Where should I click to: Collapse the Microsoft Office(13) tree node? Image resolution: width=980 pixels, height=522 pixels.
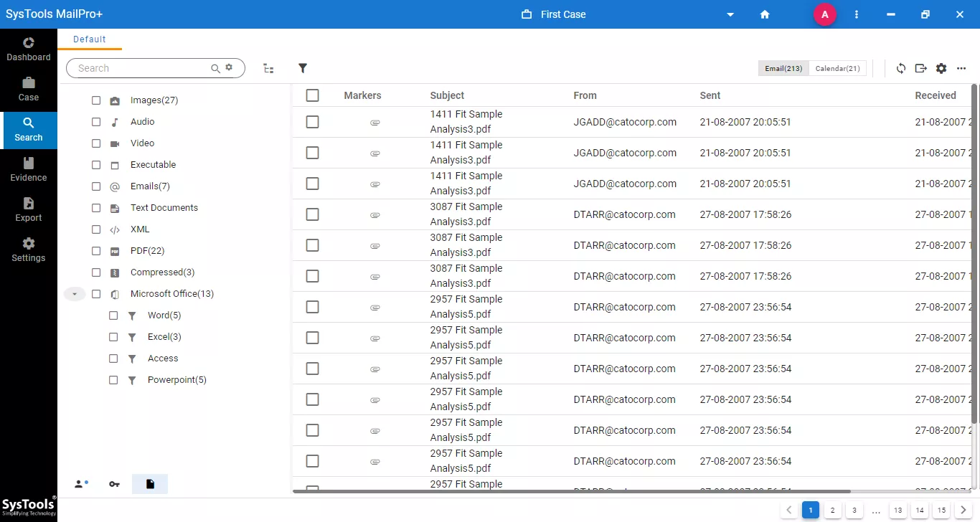point(75,294)
